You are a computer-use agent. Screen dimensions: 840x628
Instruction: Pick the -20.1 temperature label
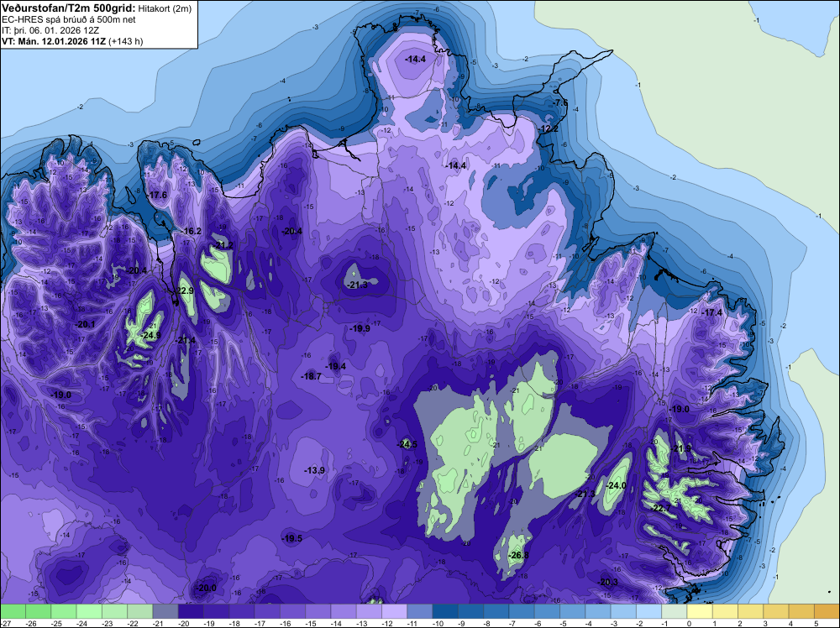point(85,324)
